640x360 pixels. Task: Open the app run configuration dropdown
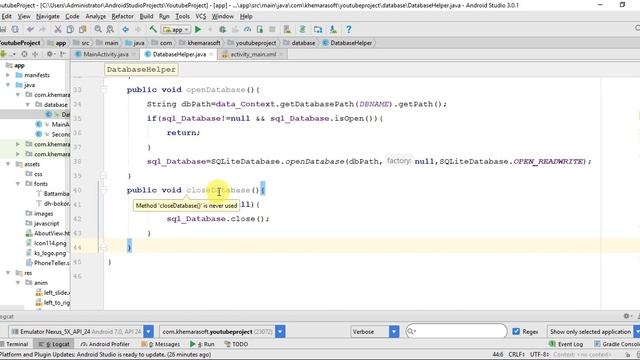[176, 29]
